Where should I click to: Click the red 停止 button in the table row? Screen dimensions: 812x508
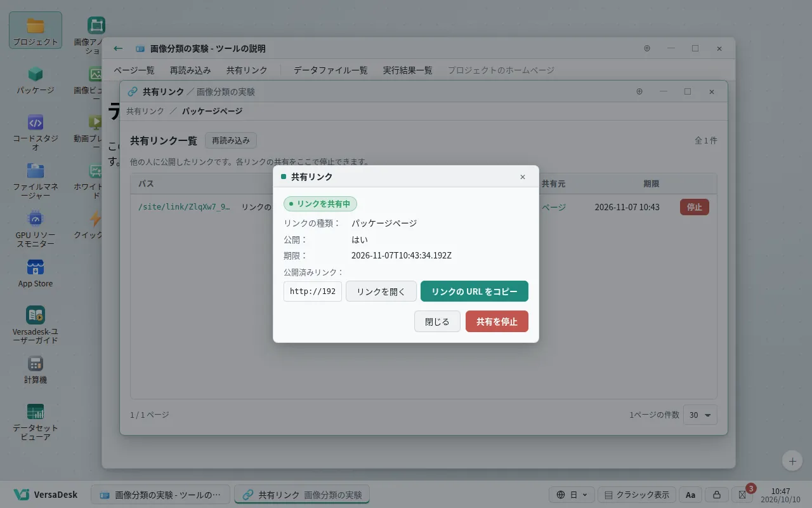(695, 207)
